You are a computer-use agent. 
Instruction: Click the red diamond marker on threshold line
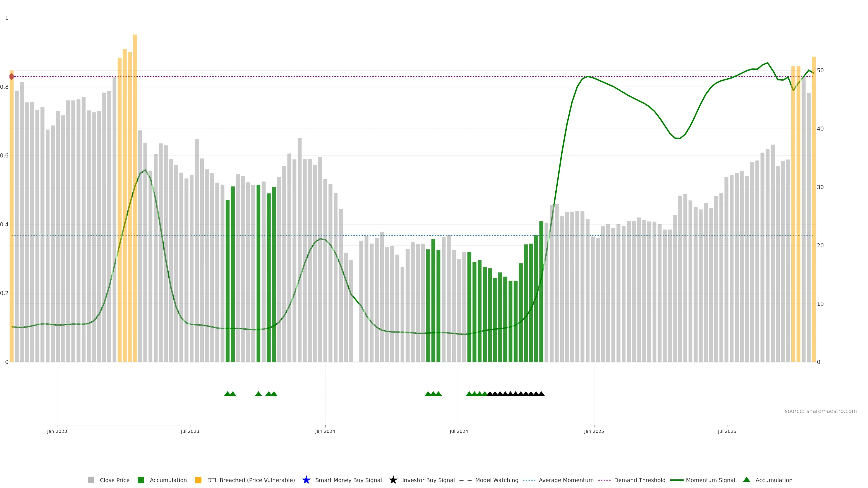pos(12,76)
